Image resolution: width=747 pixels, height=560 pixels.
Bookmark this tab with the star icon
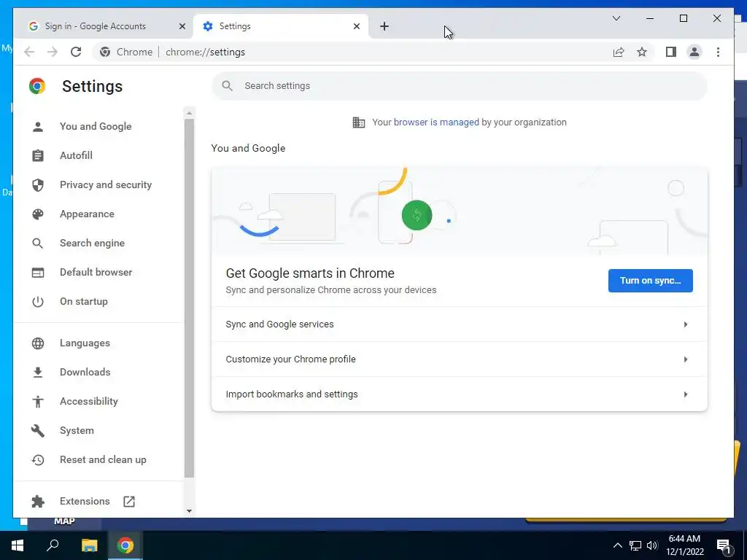tap(642, 52)
